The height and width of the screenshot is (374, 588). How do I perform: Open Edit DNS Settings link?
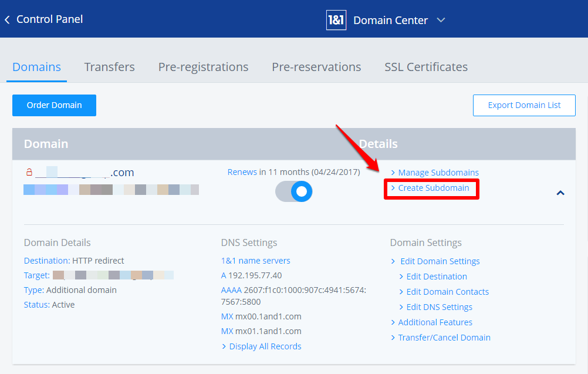tap(440, 307)
